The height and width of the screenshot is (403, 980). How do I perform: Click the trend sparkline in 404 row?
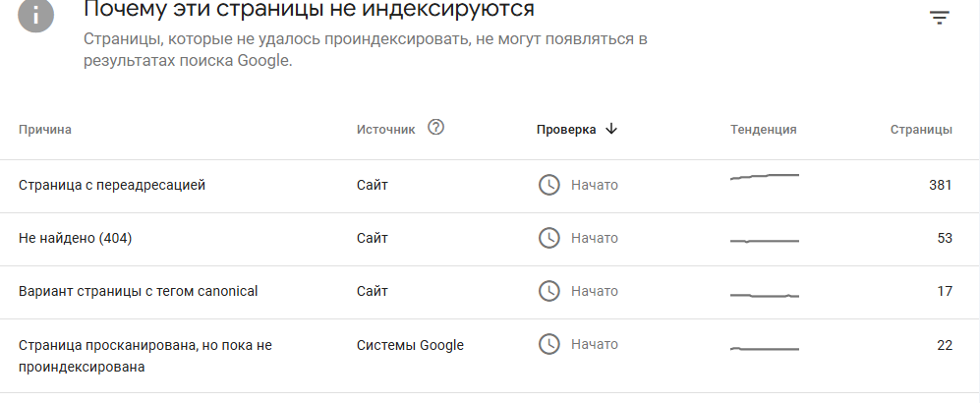pos(765,241)
